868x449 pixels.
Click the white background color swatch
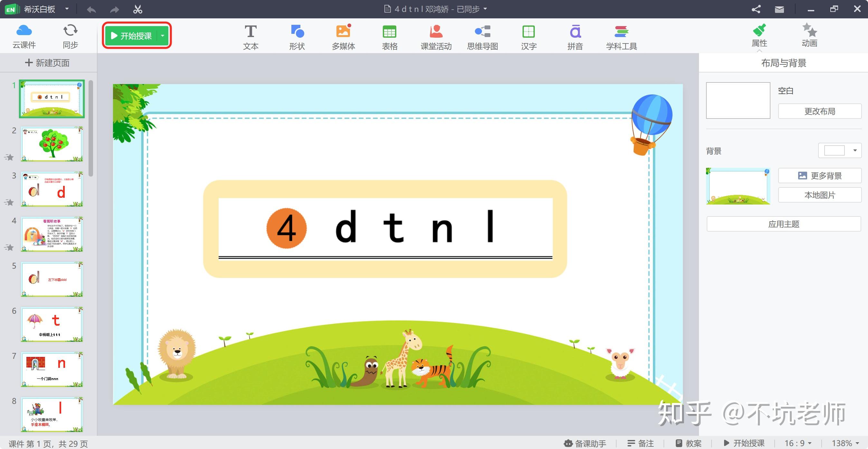tap(834, 150)
